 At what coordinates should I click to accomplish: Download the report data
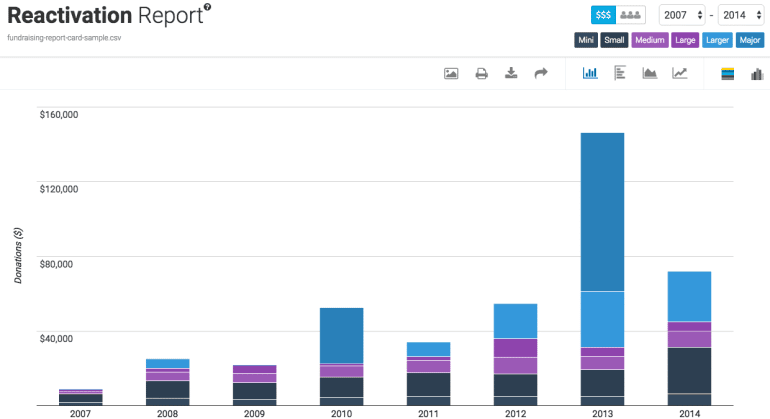511,73
